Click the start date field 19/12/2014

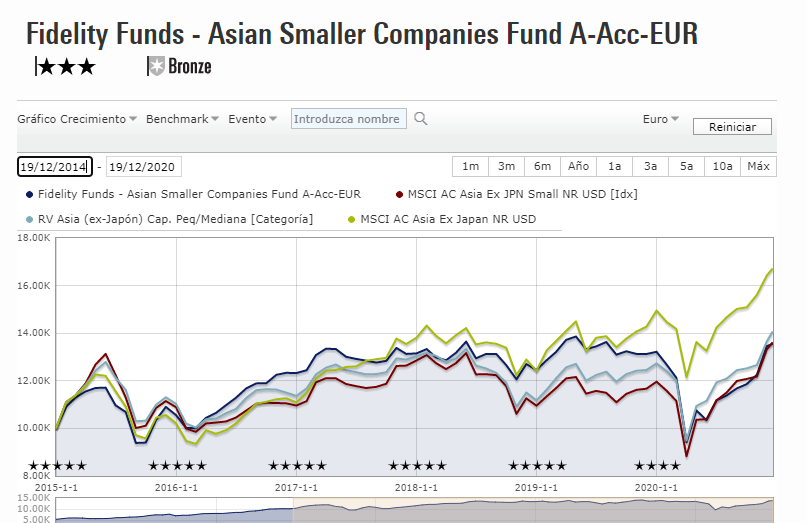55,167
